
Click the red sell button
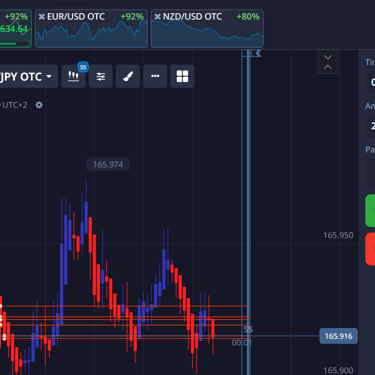pos(370,249)
